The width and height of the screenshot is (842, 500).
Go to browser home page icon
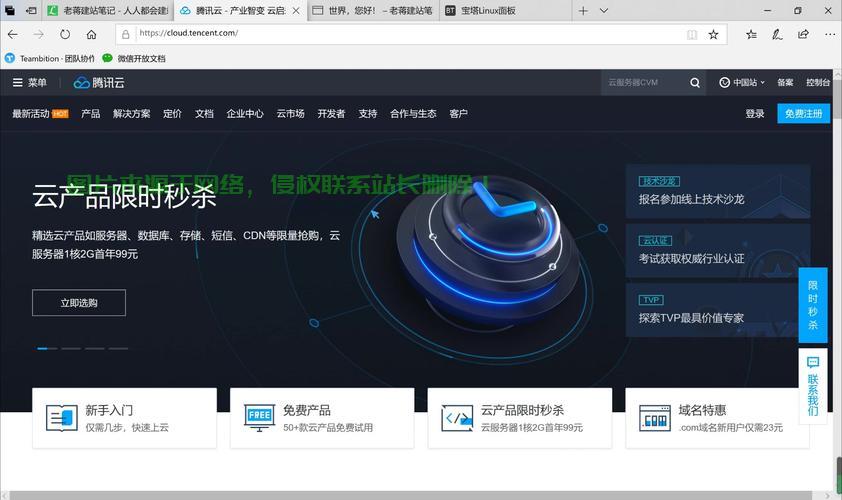click(91, 34)
